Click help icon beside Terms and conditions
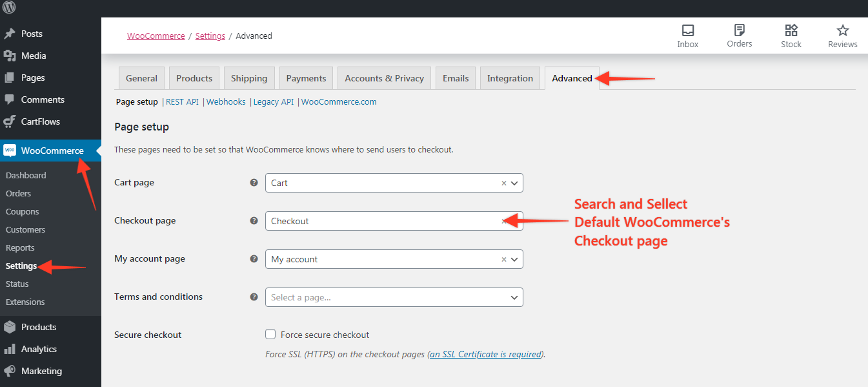The height and width of the screenshot is (387, 868). point(254,297)
